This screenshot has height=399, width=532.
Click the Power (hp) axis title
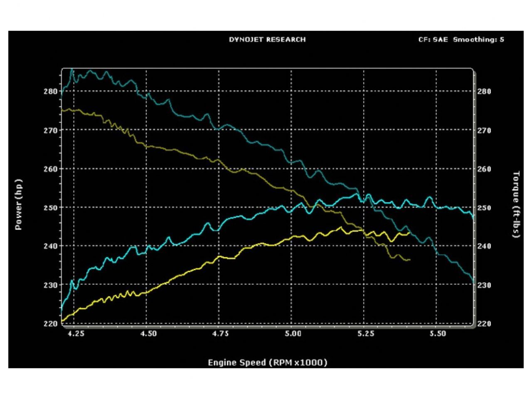tap(18, 205)
